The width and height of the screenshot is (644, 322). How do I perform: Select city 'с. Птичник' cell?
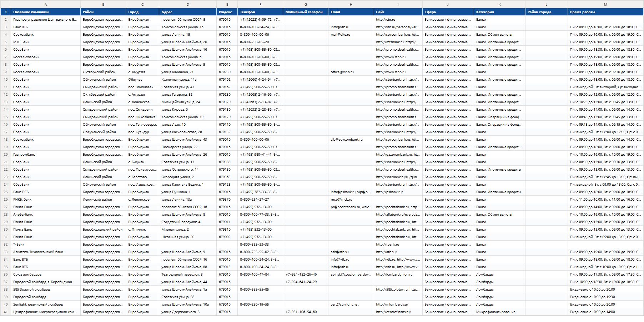coord(142,230)
